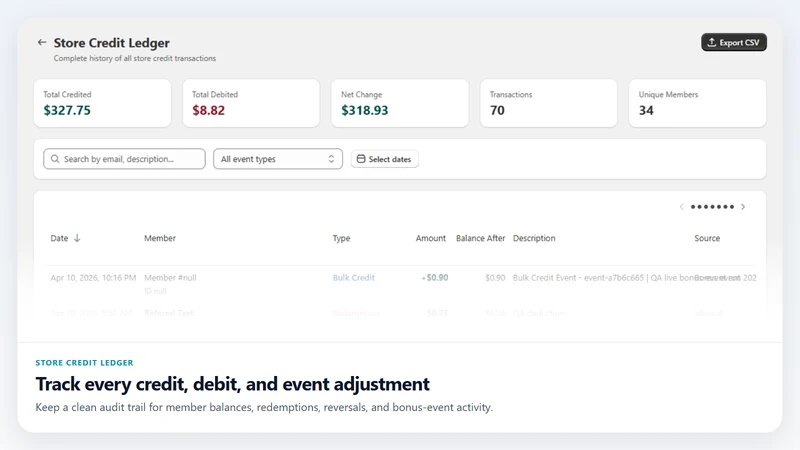Select the Member #null row entry

tap(170, 278)
